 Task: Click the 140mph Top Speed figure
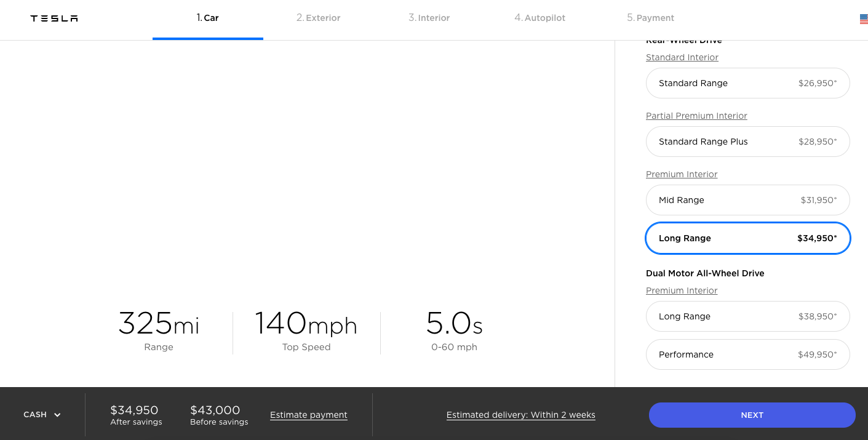click(306, 330)
